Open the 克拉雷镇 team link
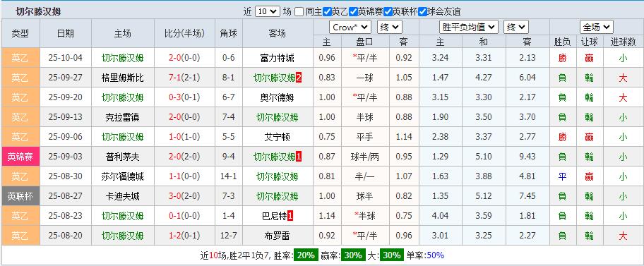Screen dimensions: 644x266 pyautogui.click(x=123, y=117)
